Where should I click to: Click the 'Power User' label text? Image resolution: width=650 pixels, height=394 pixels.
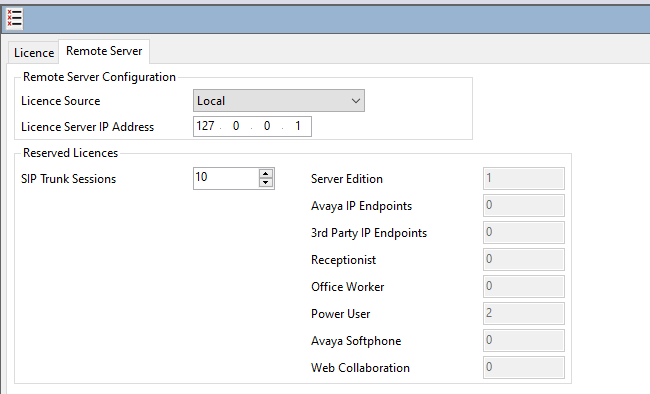tap(341, 314)
